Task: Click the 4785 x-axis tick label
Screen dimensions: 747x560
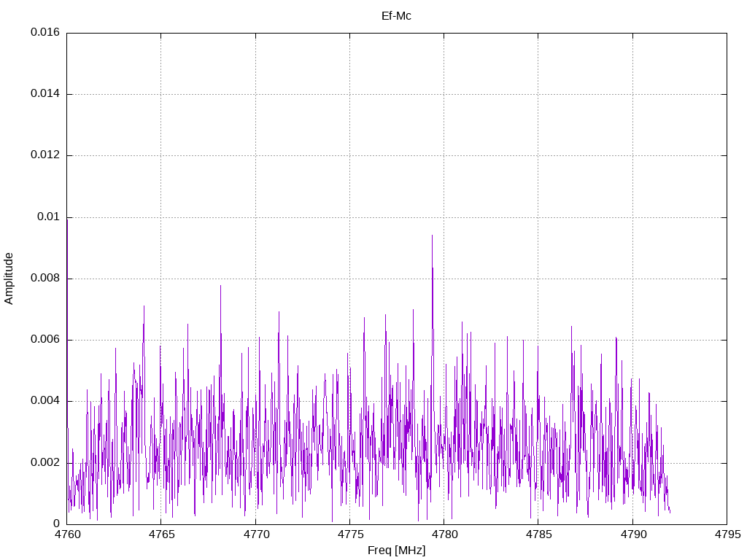Action: tap(538, 534)
